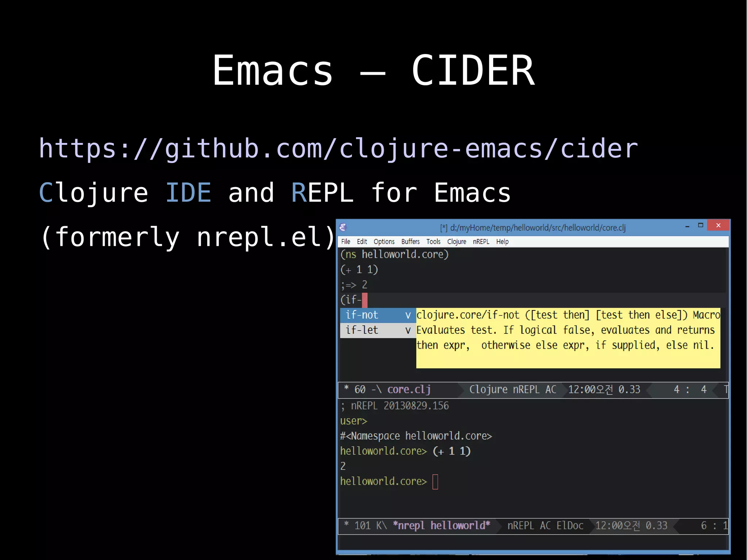This screenshot has width=747, height=560.
Task: Click the github.com/clojure-emacs/cider URL
Action: (x=338, y=149)
